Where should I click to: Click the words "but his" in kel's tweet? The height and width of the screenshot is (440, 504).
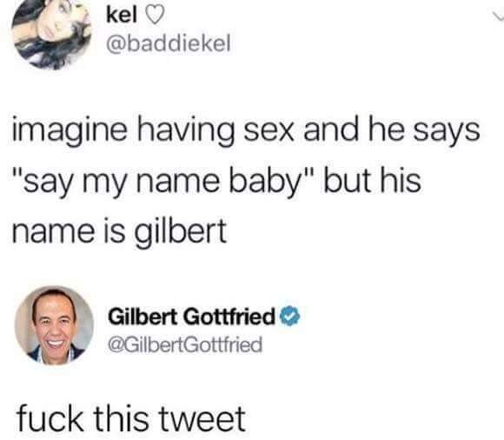(x=372, y=180)
